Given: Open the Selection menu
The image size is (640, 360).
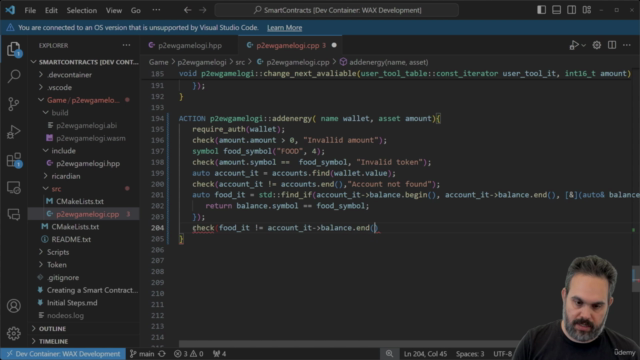Looking at the screenshot, I should 82,10.
